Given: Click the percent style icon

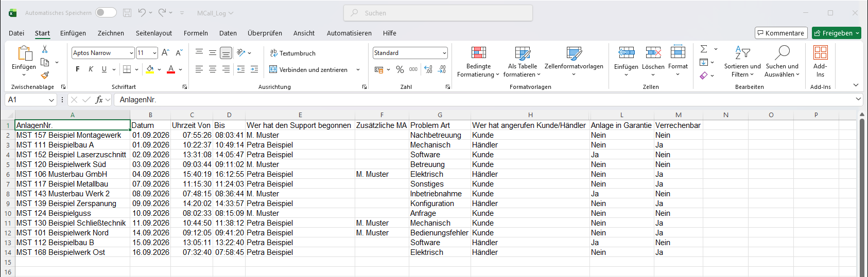Looking at the screenshot, I should click(400, 69).
